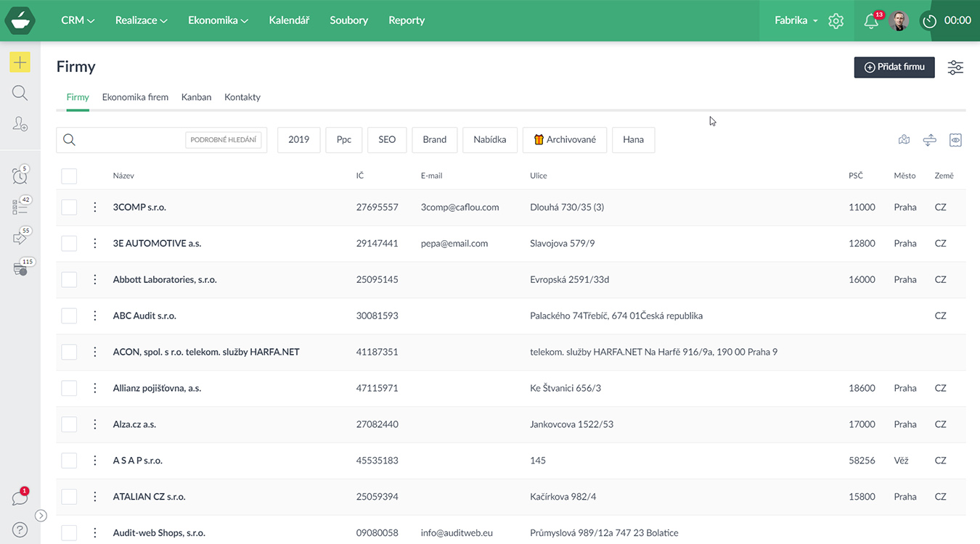Open notifications bell with badge 13
This screenshot has width=980, height=544.
tap(871, 21)
